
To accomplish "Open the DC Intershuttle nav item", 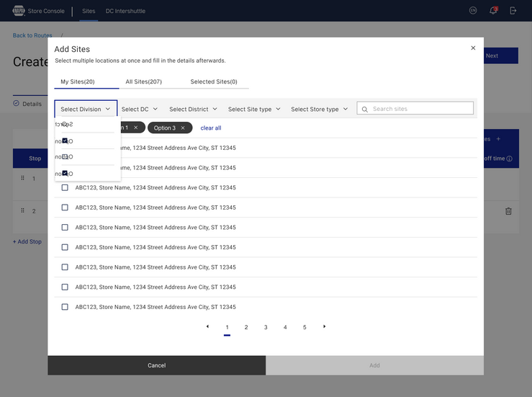I will click(125, 11).
